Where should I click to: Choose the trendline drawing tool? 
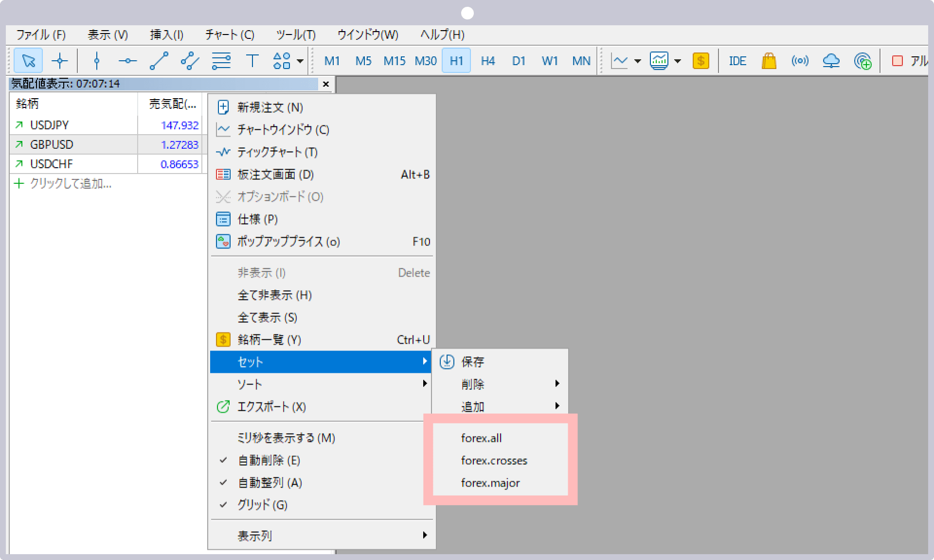click(x=159, y=61)
